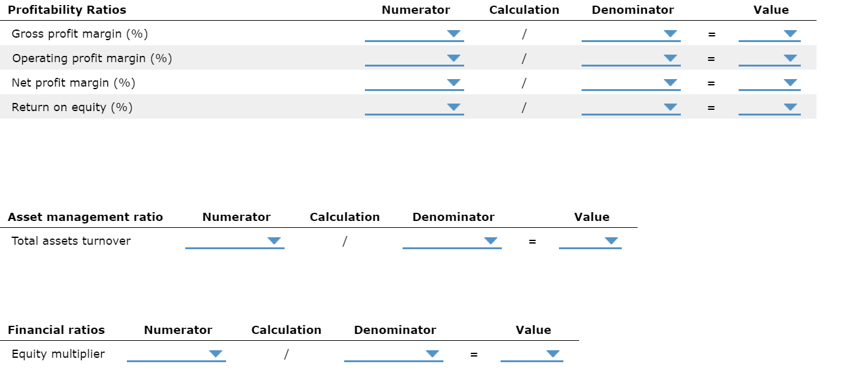
Task: Open the Denominator dropdown for Return on equity
Action: coord(670,107)
